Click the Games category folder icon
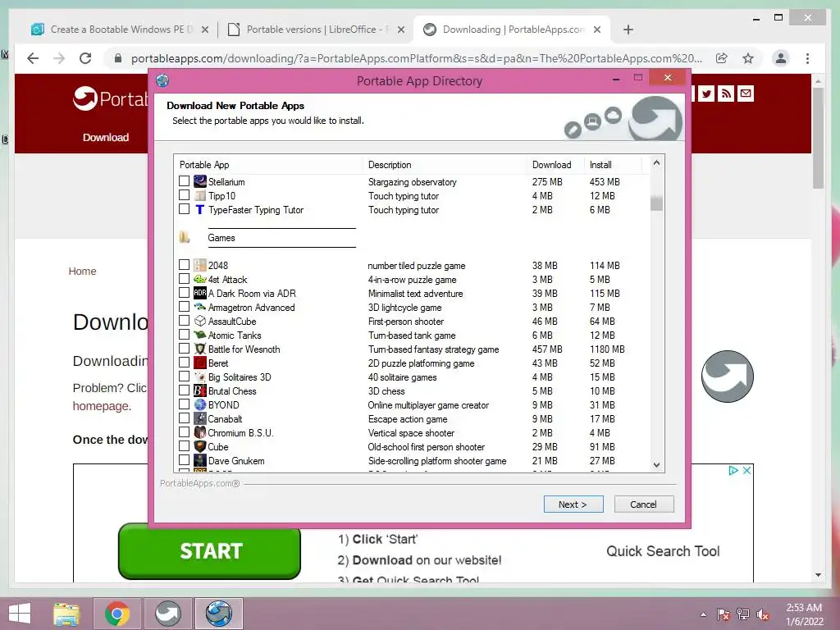The width and height of the screenshot is (840, 630). [x=185, y=237]
